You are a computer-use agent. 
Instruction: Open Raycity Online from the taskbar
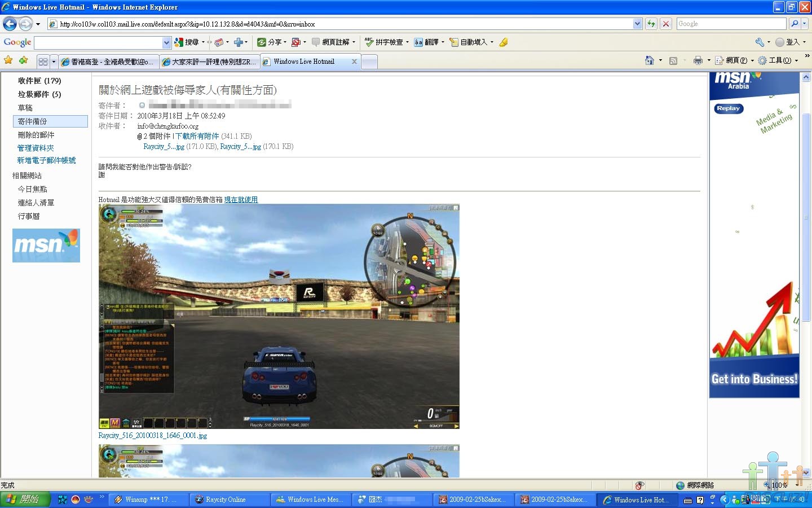coord(225,500)
